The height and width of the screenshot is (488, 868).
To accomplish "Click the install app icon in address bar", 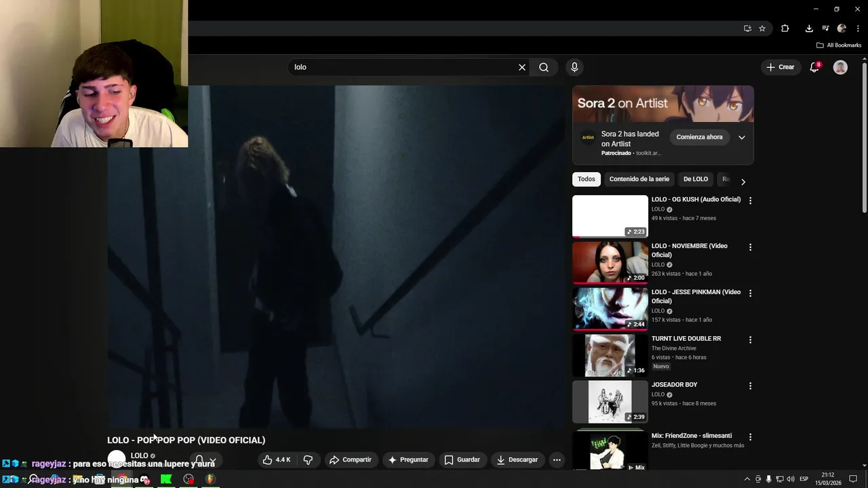I will tap(747, 28).
